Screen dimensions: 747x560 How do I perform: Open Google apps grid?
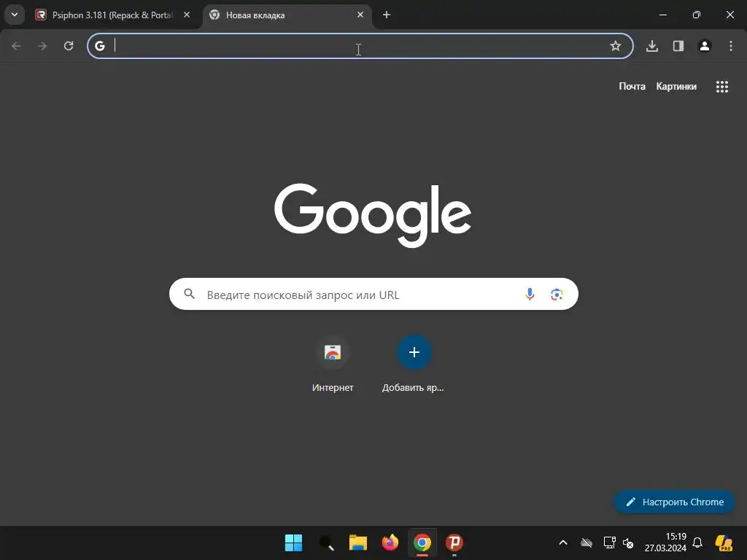(x=721, y=87)
